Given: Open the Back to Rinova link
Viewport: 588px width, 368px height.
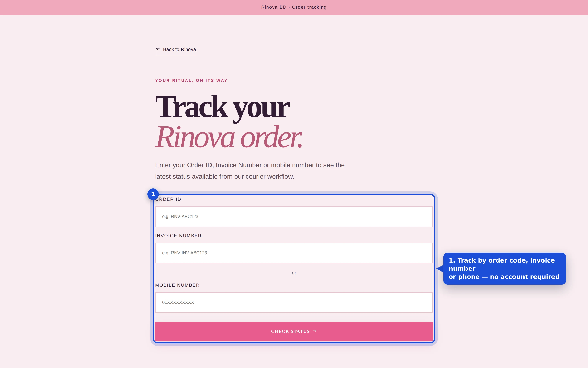Looking at the screenshot, I should click(175, 49).
